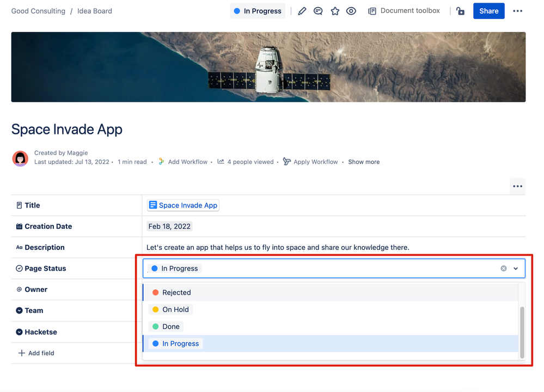The height and width of the screenshot is (392, 544).
Task: Collapse the Page Status dropdown chevron
Action: (x=516, y=268)
